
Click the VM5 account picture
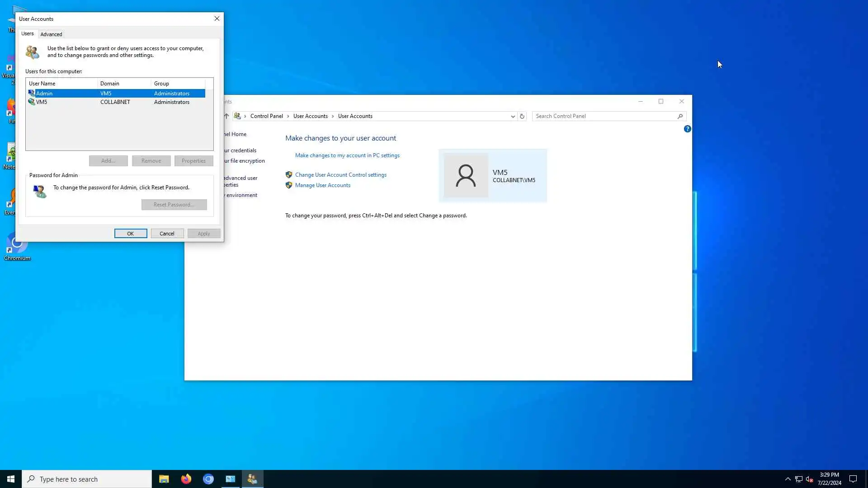coord(466,175)
